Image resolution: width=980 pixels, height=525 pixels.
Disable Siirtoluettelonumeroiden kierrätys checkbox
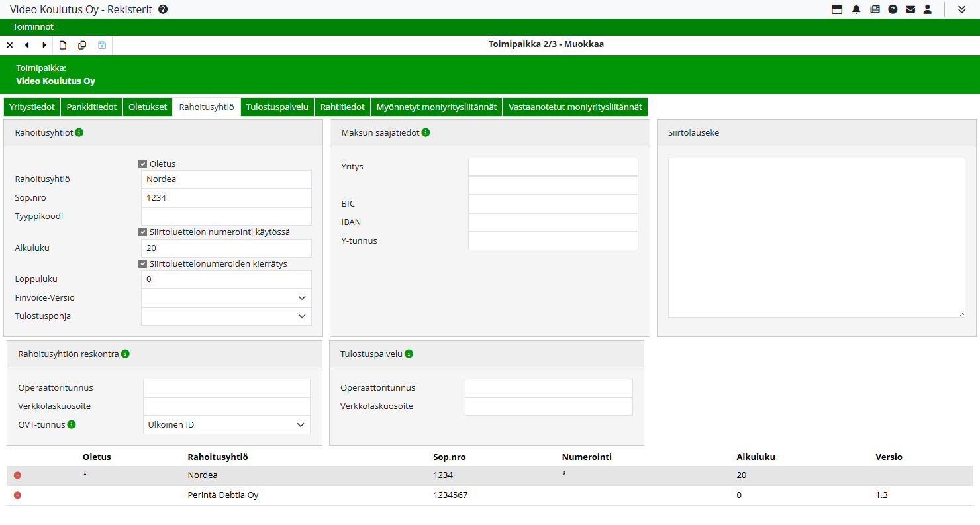142,264
